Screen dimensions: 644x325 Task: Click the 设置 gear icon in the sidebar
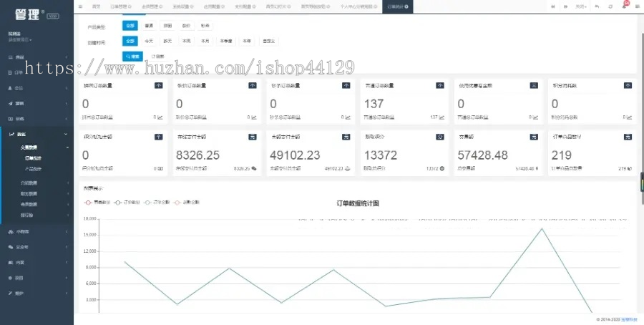coord(11,278)
